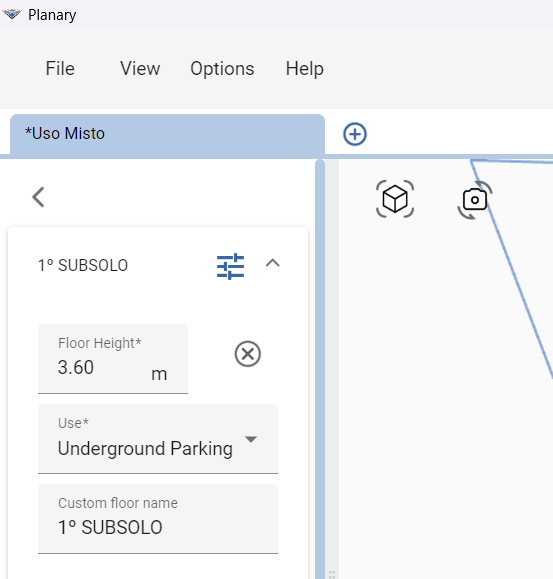Image resolution: width=553 pixels, height=579 pixels.
Task: Collapse the 1º SUBSOLO floor panel
Action: click(273, 263)
